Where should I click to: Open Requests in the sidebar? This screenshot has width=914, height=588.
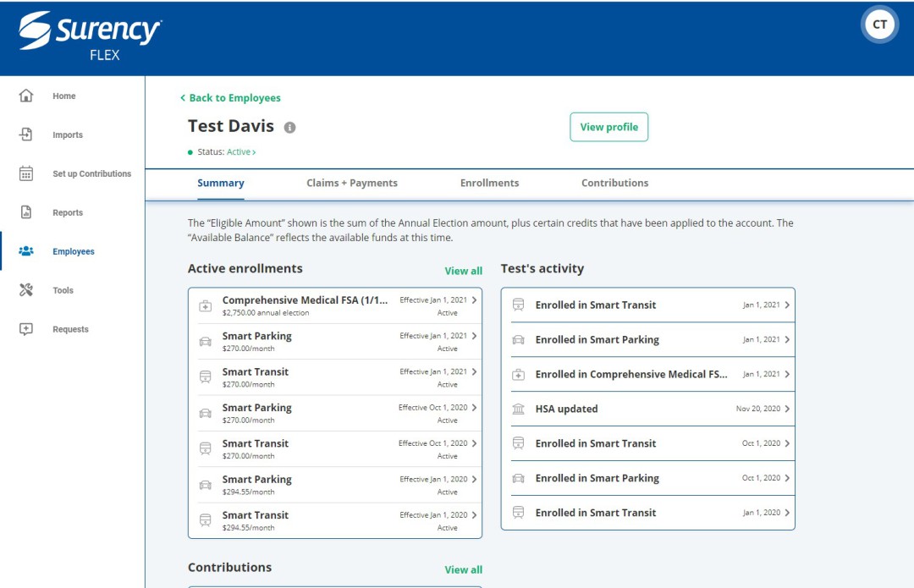(70, 329)
